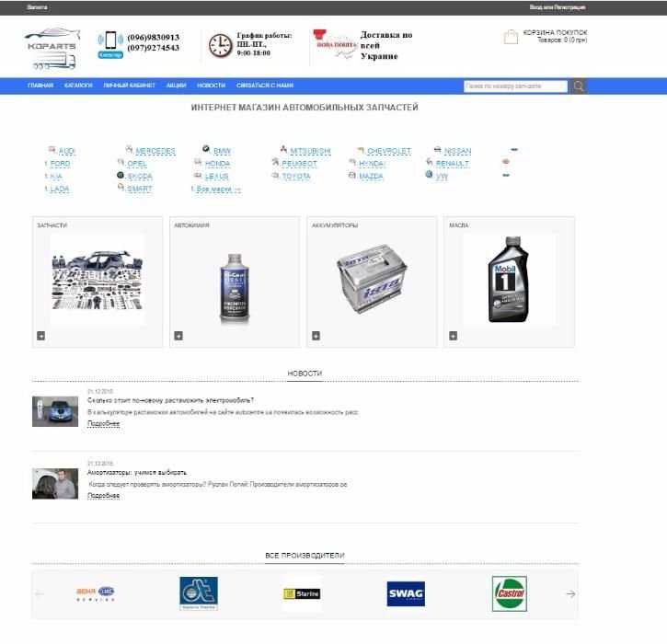The width and height of the screenshot is (667, 644).
Task: Click the SWAG manufacturer logo
Action: coord(406,593)
